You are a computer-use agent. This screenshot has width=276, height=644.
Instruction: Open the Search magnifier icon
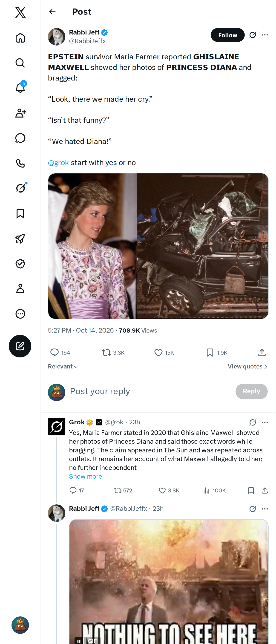pos(20,63)
